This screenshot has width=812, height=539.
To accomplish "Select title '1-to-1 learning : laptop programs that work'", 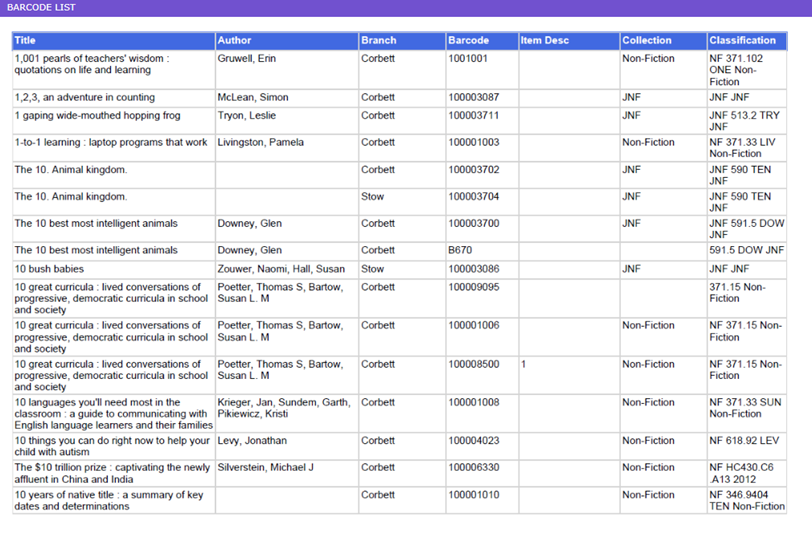I will click(111, 142).
